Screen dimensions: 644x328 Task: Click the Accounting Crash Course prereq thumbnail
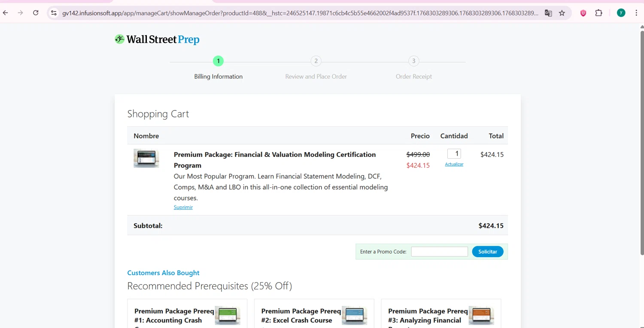point(227,316)
